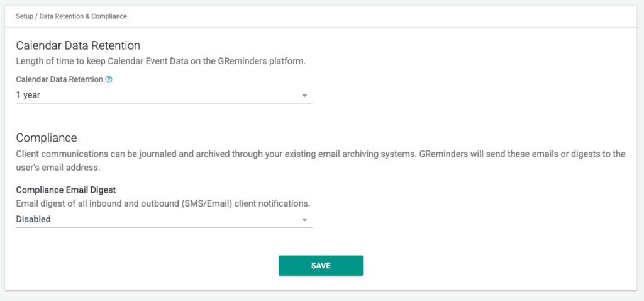Select the 'Disabled' value text

[33, 219]
